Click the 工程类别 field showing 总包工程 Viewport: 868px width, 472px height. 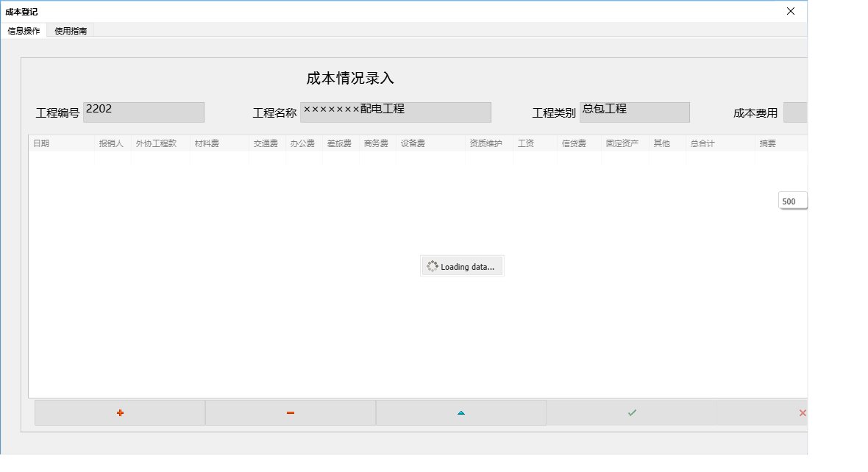click(634, 112)
